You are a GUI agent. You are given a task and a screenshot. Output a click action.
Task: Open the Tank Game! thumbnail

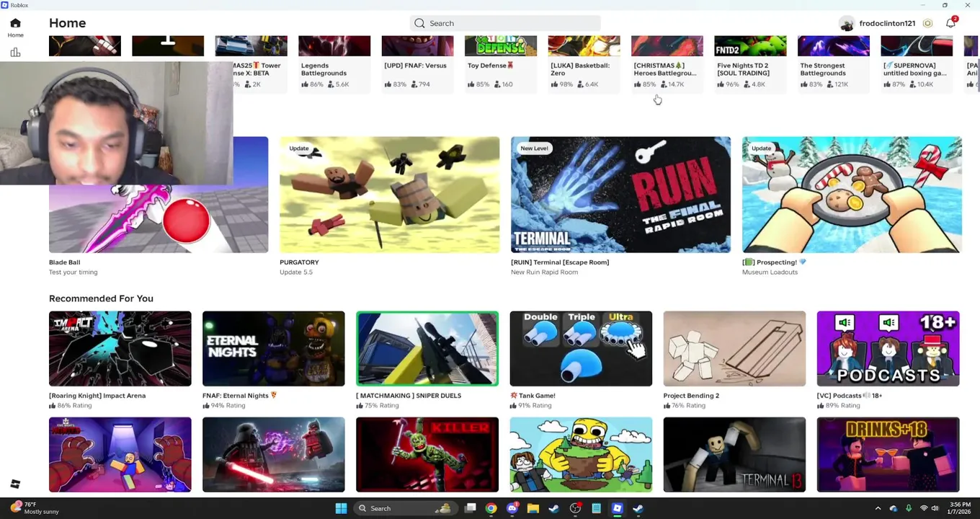click(x=581, y=348)
